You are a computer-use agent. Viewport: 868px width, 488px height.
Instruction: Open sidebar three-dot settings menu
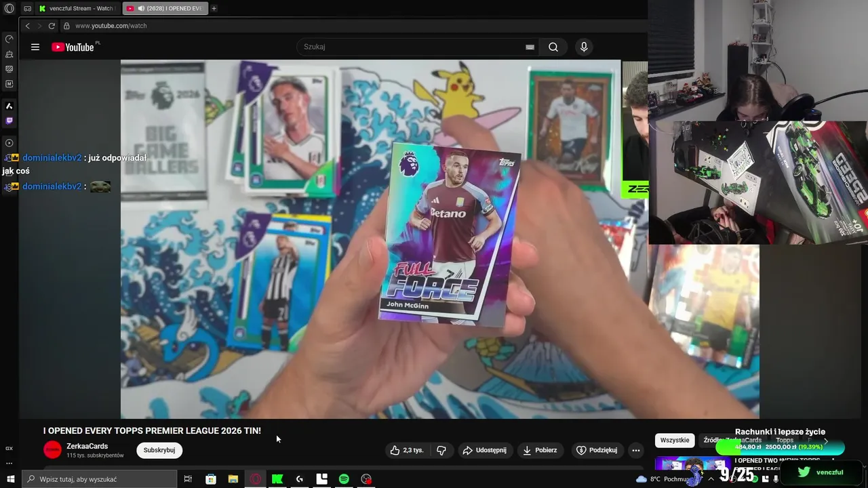point(9,464)
